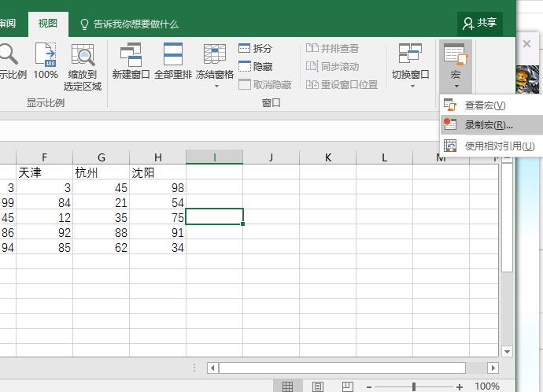
Task: Click the Share (共享) button
Action: [479, 23]
